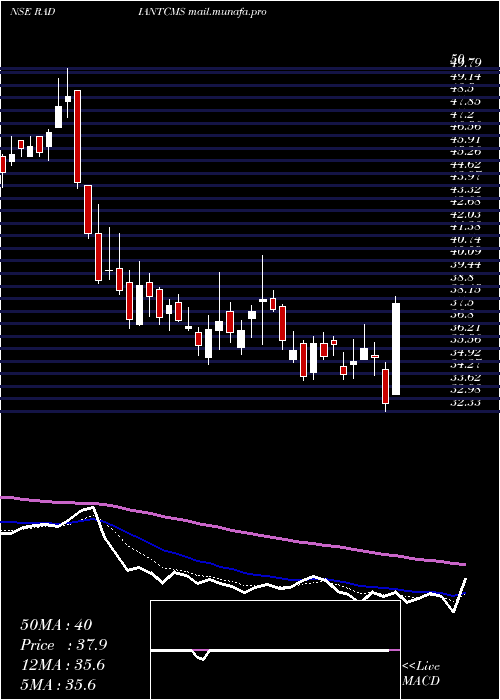Click the "<<Live MACD" label
The image size is (500, 700).
click(421, 673)
